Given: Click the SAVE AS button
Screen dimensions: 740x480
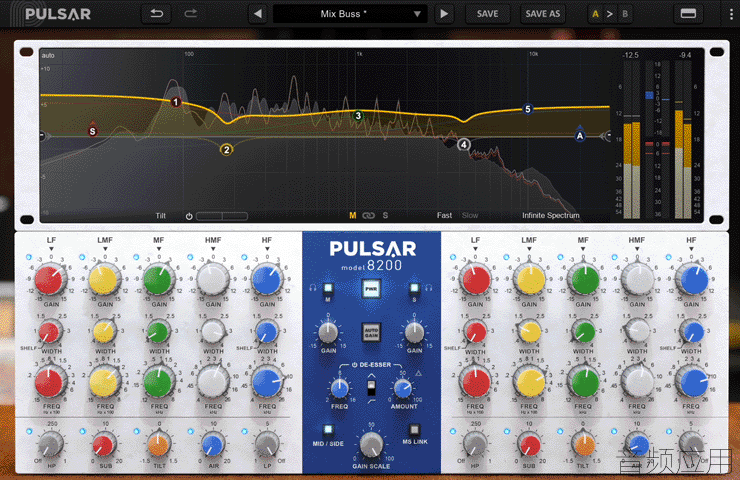Looking at the screenshot, I should point(543,14).
